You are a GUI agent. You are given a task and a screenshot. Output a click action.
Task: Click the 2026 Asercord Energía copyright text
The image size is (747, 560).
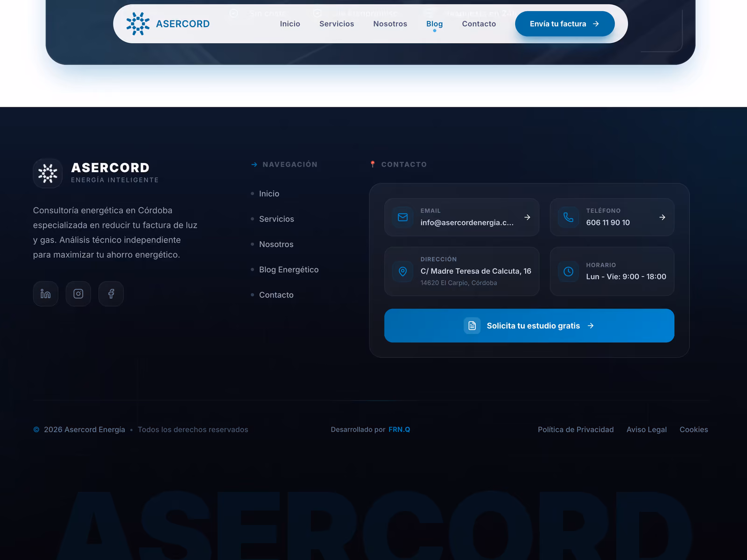85,429
